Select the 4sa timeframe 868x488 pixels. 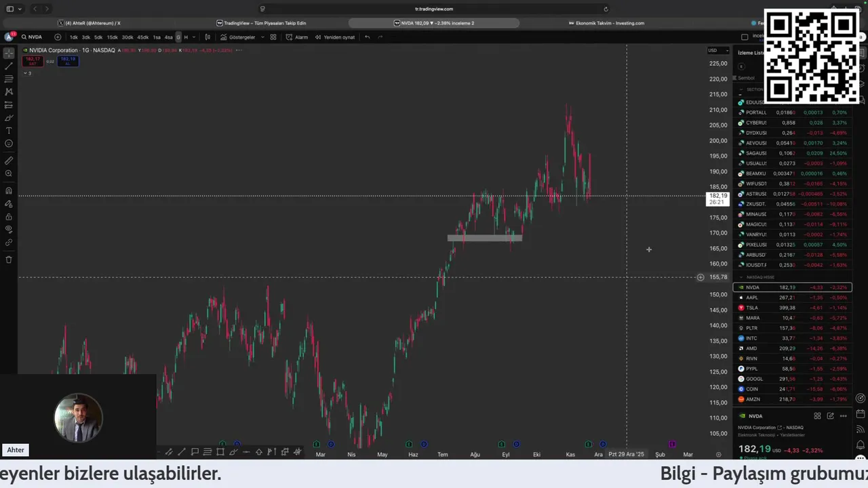(168, 37)
